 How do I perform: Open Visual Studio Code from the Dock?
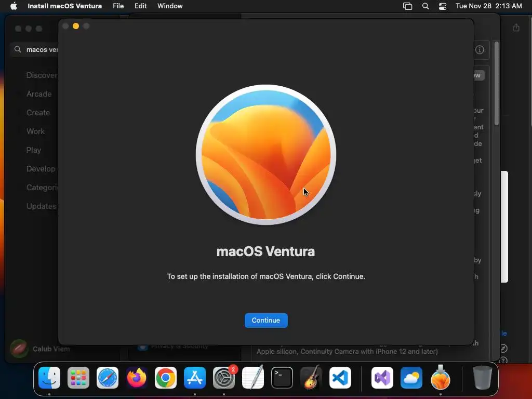tap(340, 378)
